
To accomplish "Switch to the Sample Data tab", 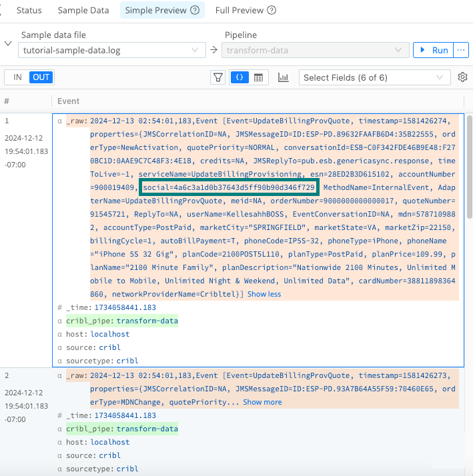I will [x=83, y=11].
